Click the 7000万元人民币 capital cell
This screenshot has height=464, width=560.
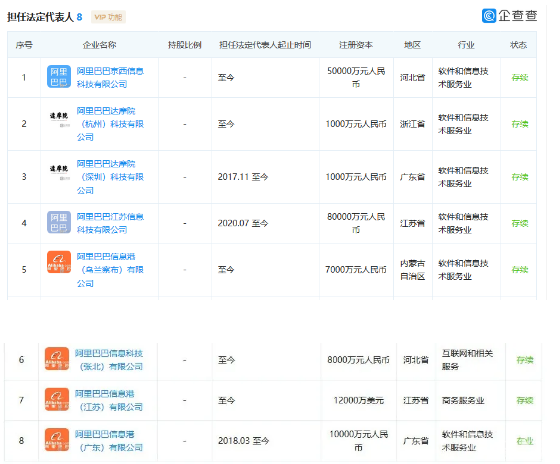pyautogui.click(x=356, y=270)
